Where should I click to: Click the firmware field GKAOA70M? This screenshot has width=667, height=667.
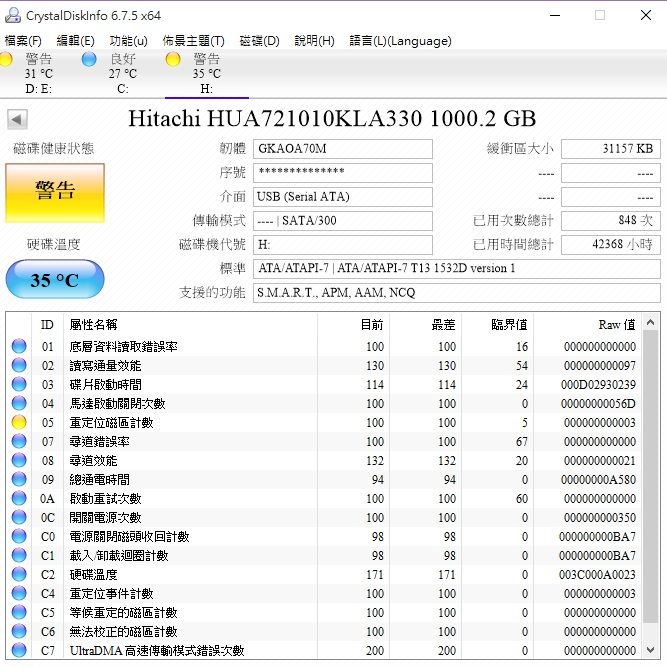(343, 149)
